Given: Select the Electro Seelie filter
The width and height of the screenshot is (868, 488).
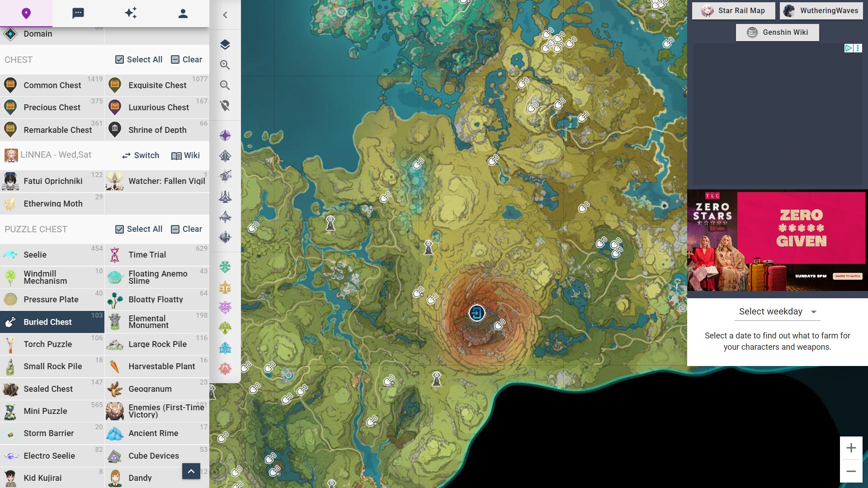Looking at the screenshot, I should tap(52, 456).
